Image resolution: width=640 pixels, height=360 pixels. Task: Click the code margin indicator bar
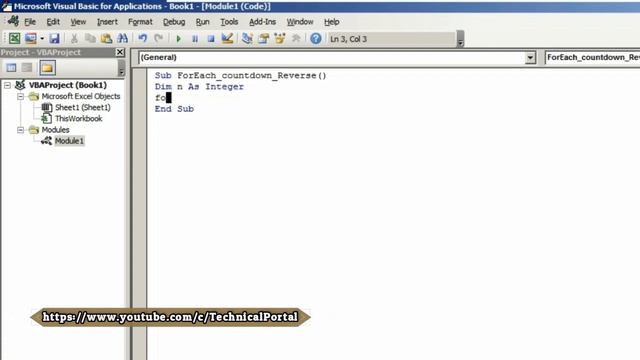coord(140,214)
